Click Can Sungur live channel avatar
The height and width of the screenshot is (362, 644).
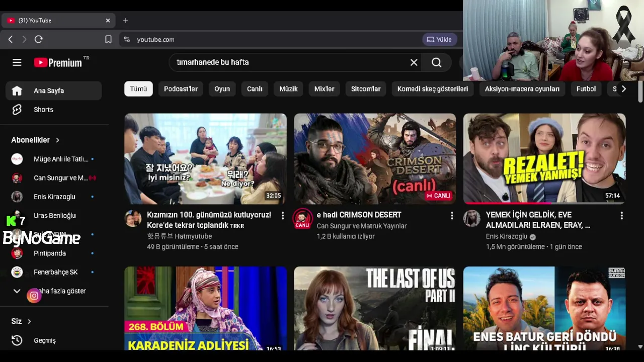[x=302, y=219]
